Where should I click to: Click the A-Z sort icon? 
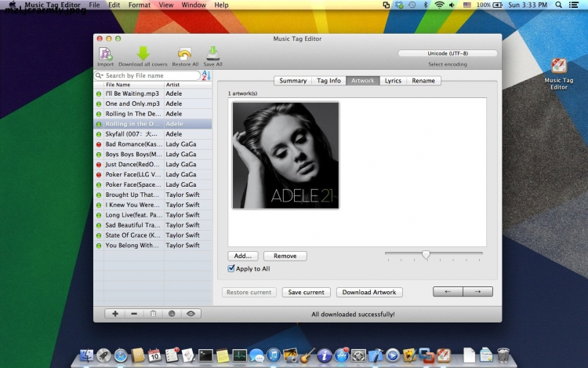pyautogui.click(x=206, y=75)
